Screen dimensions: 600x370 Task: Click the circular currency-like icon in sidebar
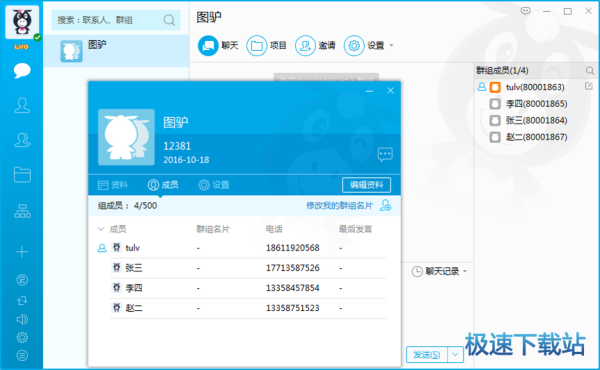[x=22, y=280]
